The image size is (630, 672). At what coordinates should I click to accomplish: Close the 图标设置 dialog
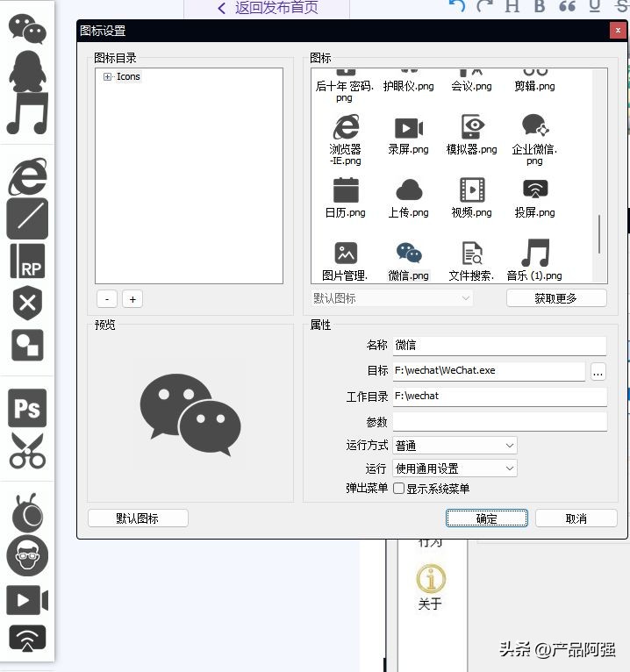618,31
